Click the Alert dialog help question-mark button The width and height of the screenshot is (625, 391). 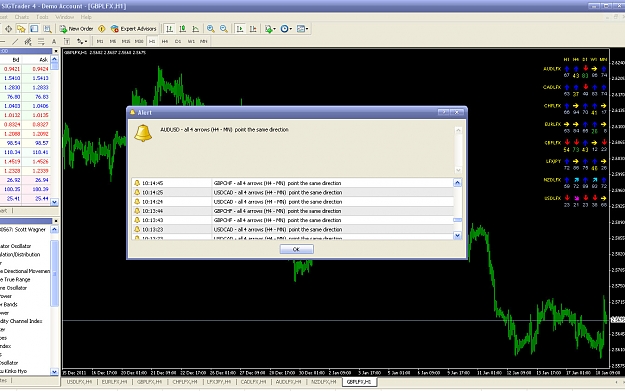(444, 113)
